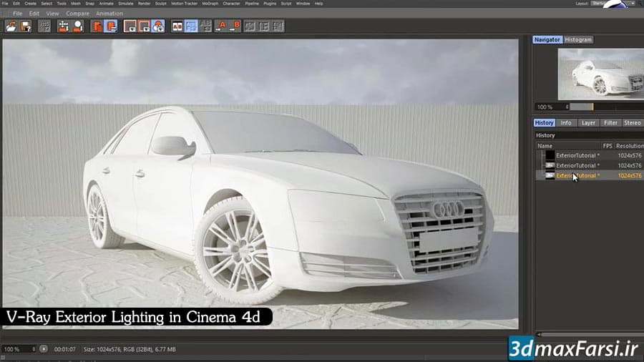
Task: Click the second frame-with-eye display icon
Action: 144,26
